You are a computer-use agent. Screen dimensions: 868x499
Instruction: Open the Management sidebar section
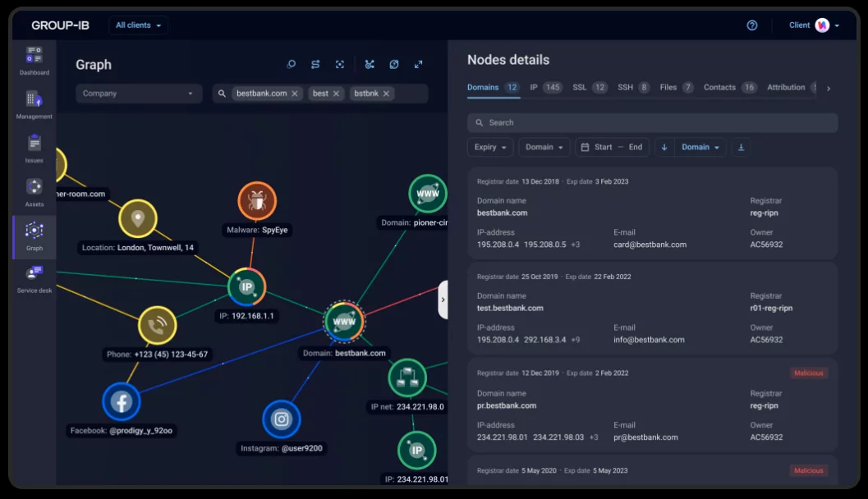pyautogui.click(x=34, y=105)
